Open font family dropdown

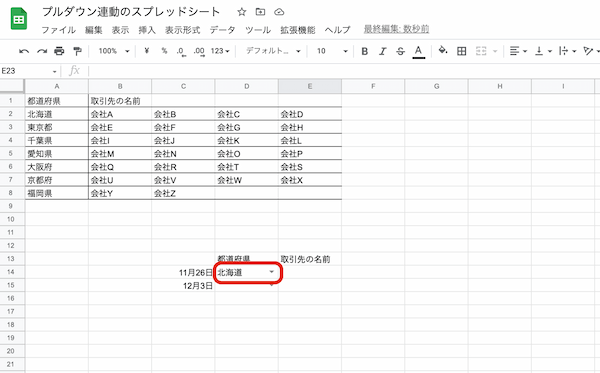click(x=273, y=51)
